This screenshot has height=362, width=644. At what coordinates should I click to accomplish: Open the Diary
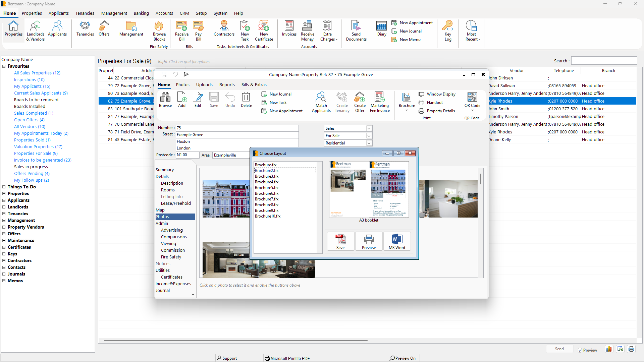click(381, 29)
